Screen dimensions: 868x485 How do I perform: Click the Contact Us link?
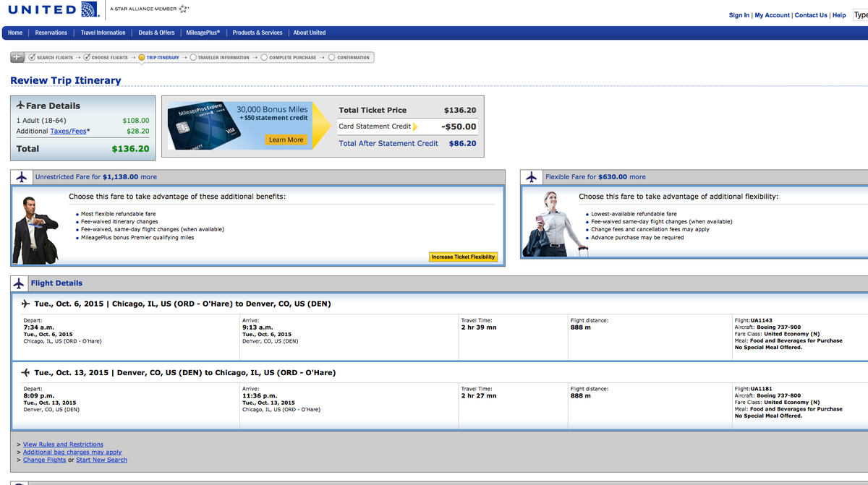pyautogui.click(x=811, y=15)
